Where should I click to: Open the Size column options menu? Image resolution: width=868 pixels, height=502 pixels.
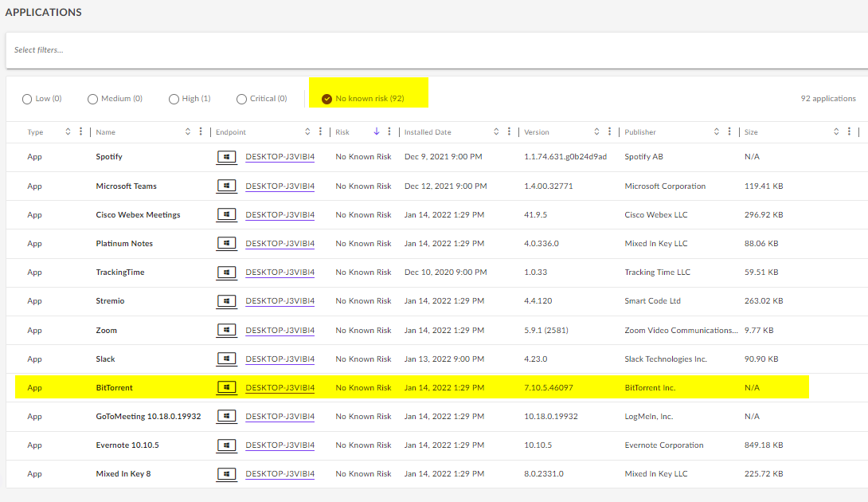849,131
